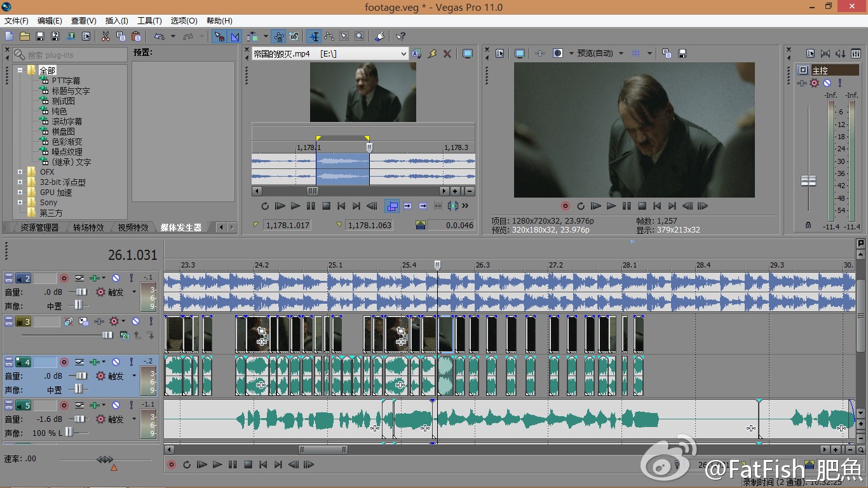Switch to the 转场特效 tab

click(x=88, y=227)
